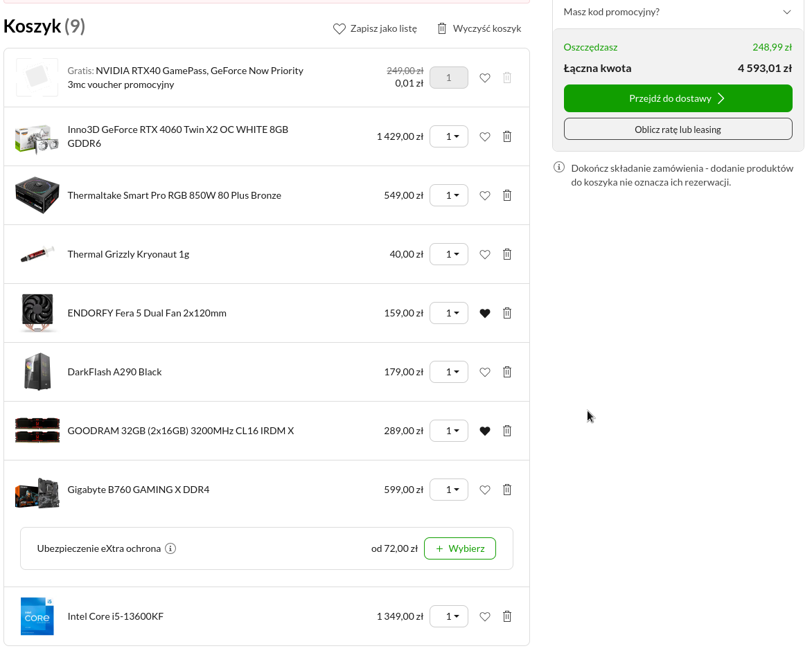
Task: Open GOODRAM 32GB 3200MHz IRDM X link
Action: [181, 431]
